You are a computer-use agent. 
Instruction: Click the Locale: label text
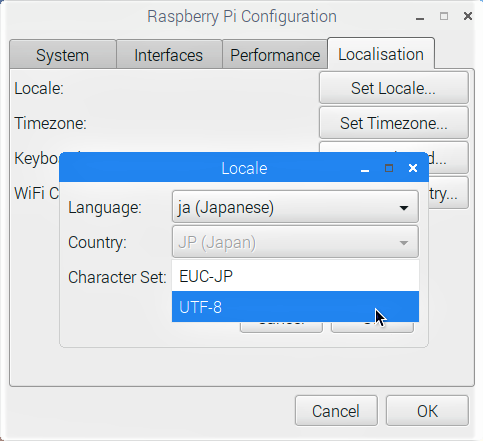39,89
